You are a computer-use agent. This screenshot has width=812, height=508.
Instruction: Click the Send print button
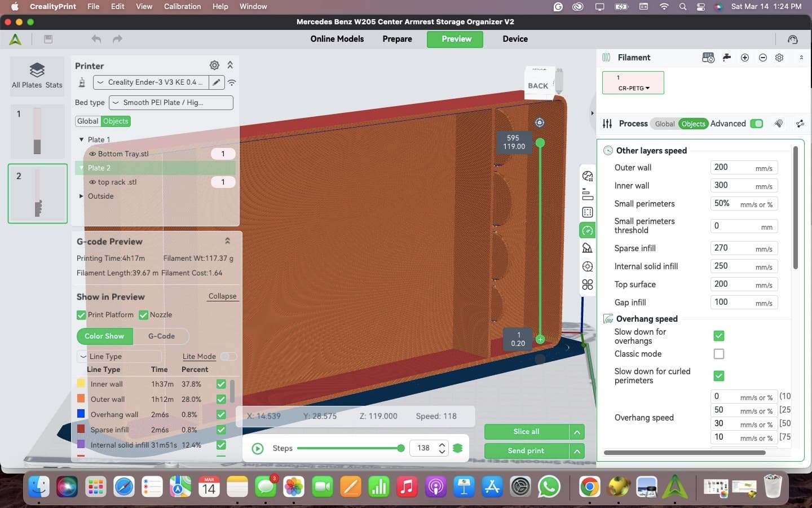[x=527, y=451]
